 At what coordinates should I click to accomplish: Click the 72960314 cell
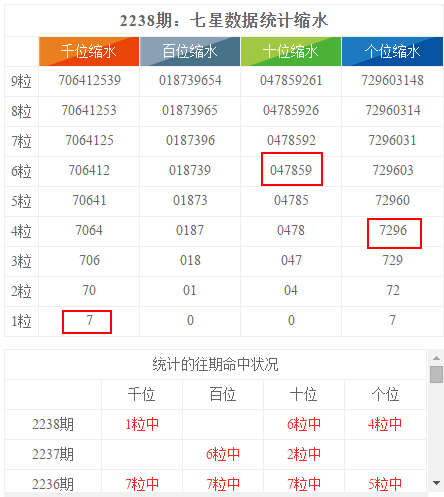[393, 110]
